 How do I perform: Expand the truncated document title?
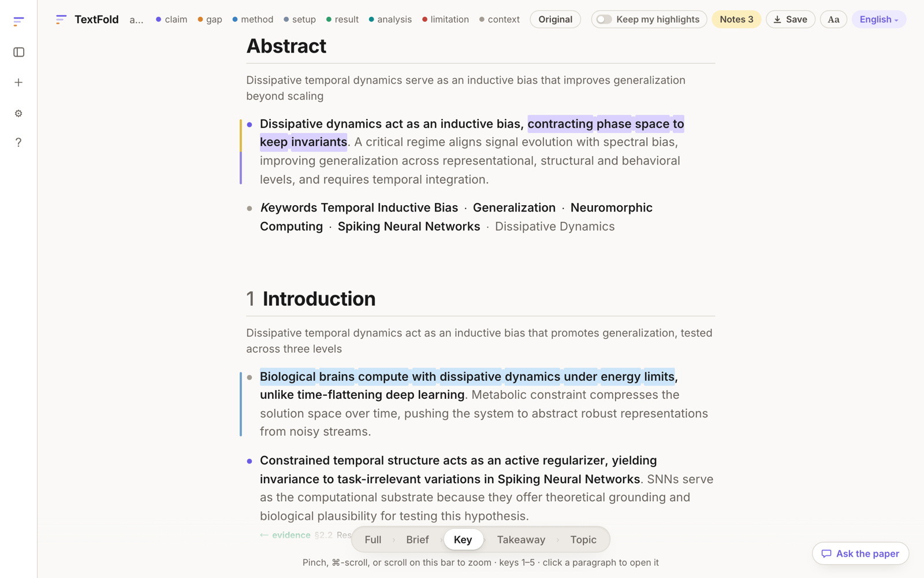[x=136, y=20]
